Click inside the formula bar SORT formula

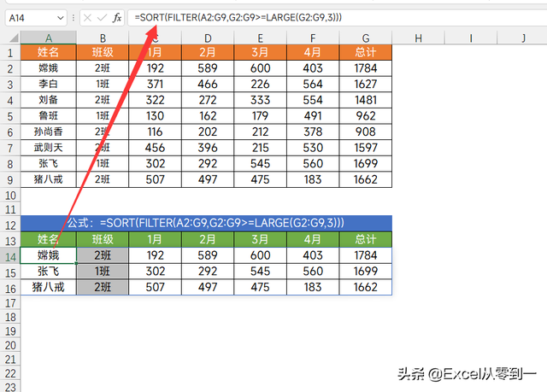tap(238, 17)
